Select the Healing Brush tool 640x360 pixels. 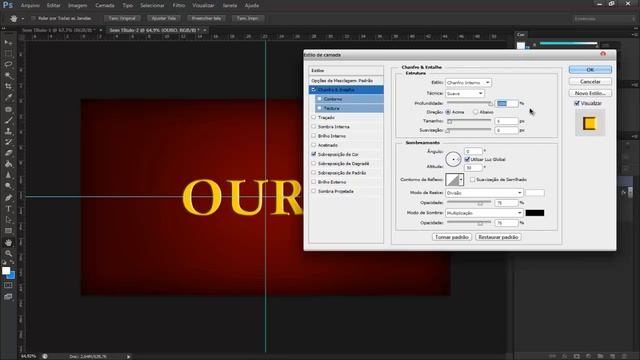8,109
